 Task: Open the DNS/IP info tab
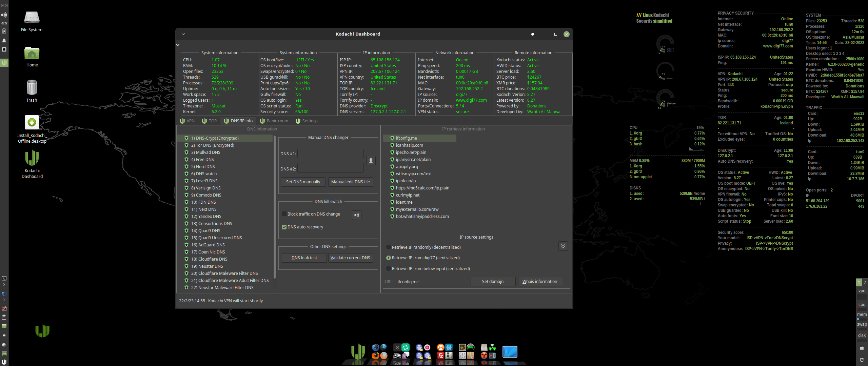coord(238,121)
